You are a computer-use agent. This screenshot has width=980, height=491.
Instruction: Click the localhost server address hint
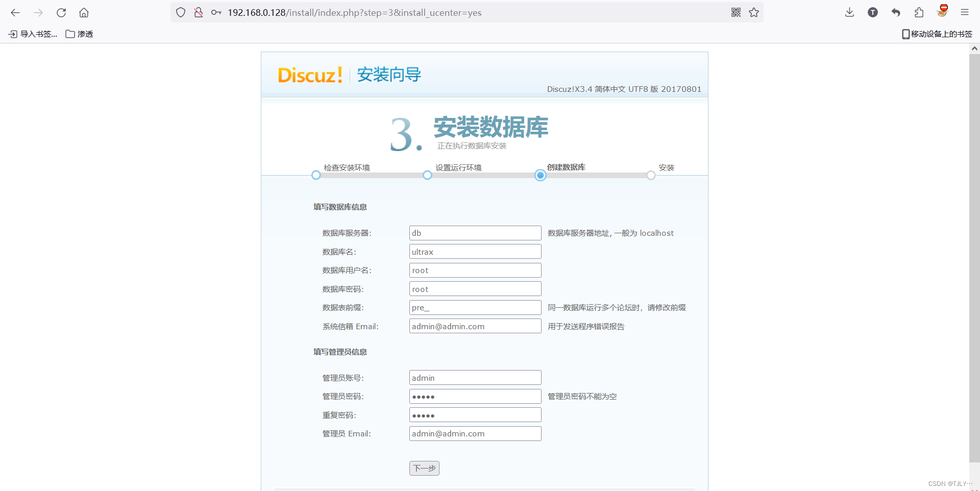[x=610, y=233]
